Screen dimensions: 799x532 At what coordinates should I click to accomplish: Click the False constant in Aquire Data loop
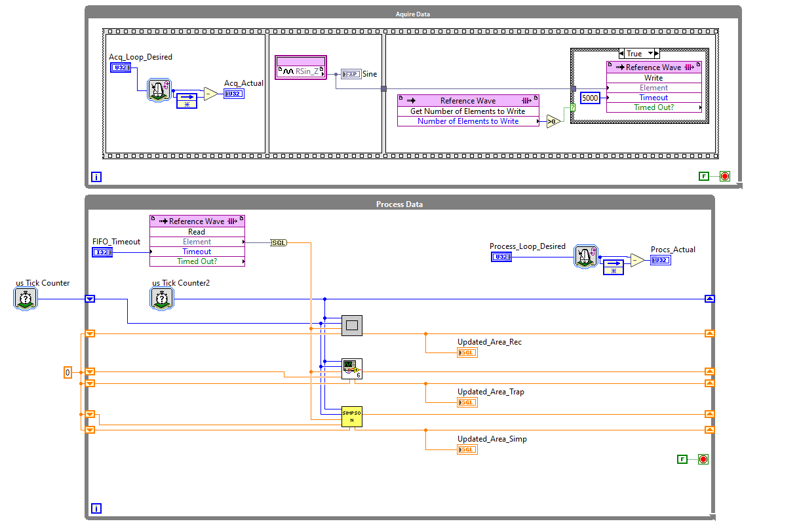(704, 176)
